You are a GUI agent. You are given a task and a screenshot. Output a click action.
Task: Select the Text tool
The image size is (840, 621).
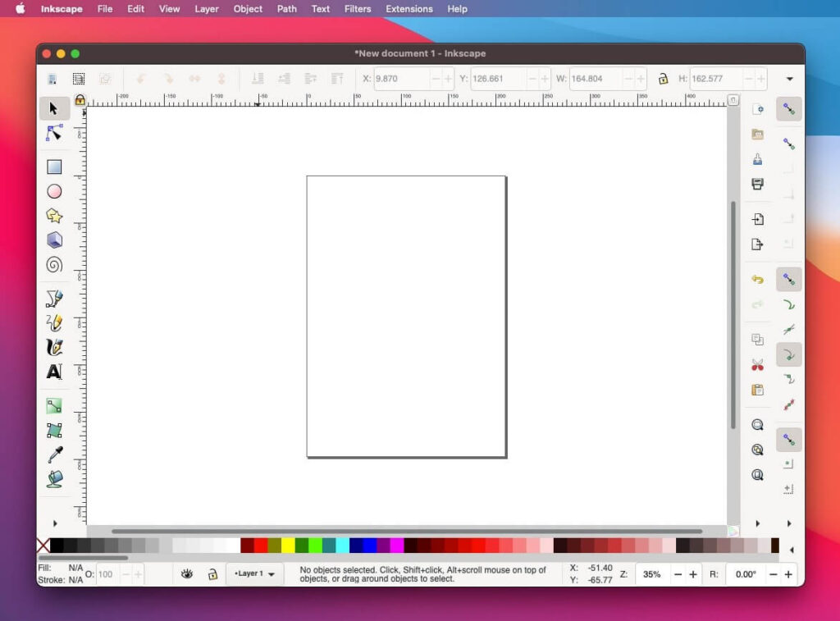[x=54, y=372]
